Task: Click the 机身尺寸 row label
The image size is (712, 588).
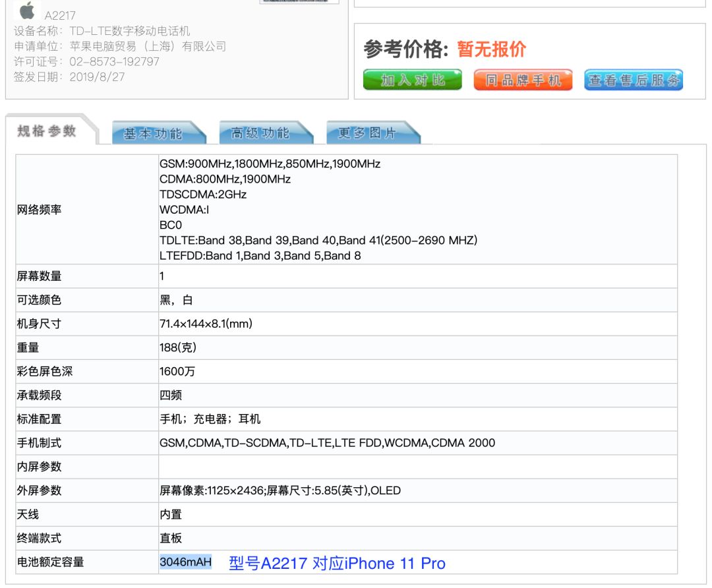Action: [39, 324]
